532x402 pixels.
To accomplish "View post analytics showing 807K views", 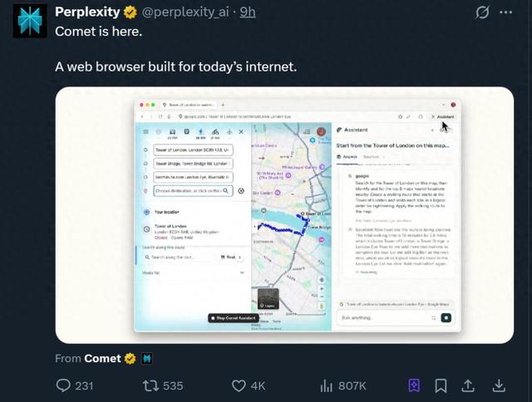I will click(x=327, y=385).
